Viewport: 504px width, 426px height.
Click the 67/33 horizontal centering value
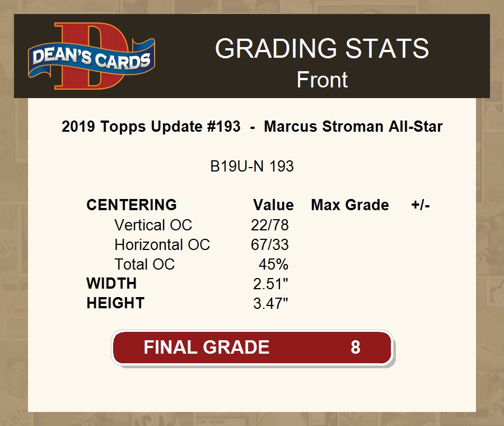(270, 245)
